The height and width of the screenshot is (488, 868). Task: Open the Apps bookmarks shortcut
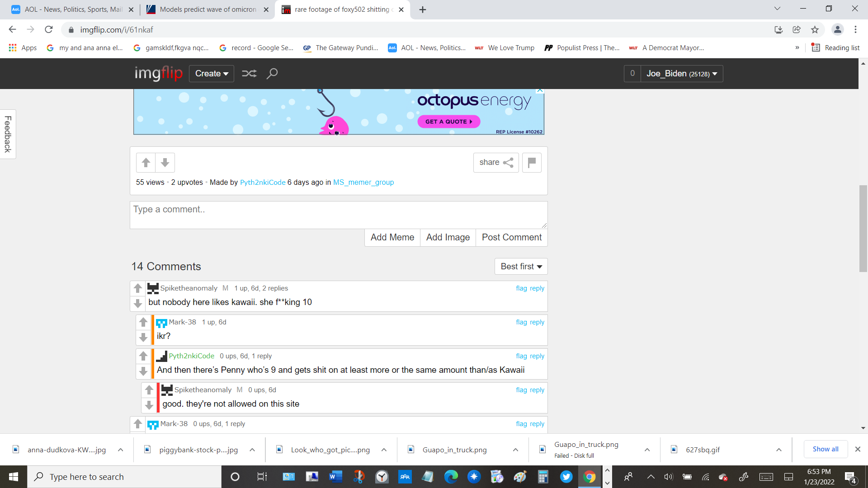23,48
